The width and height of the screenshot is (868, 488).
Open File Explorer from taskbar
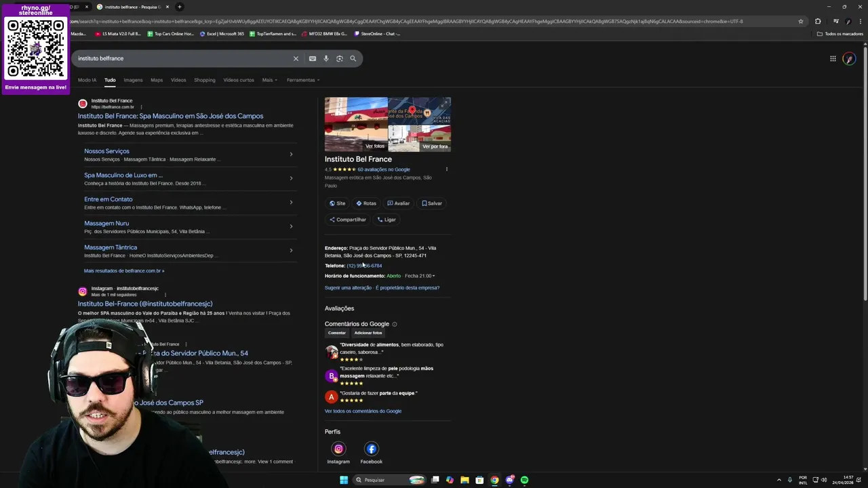click(465, 480)
